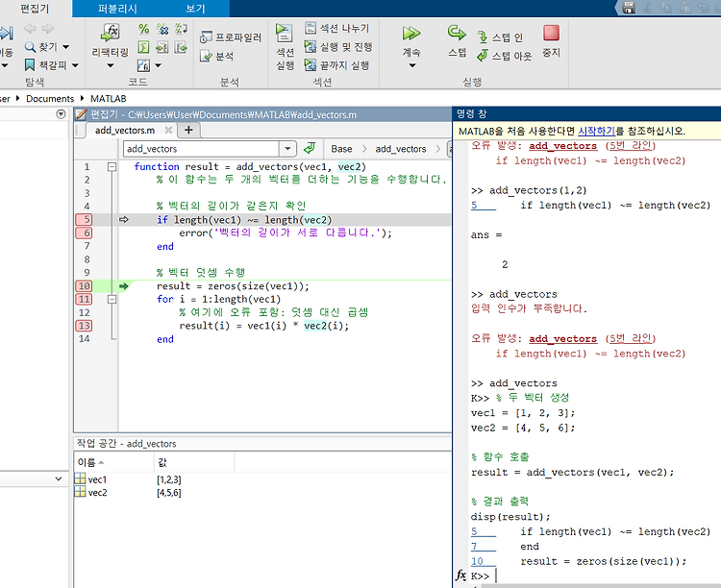Click the forward navigation arrow in toolbar
The height and width of the screenshot is (588, 721).
click(x=48, y=29)
